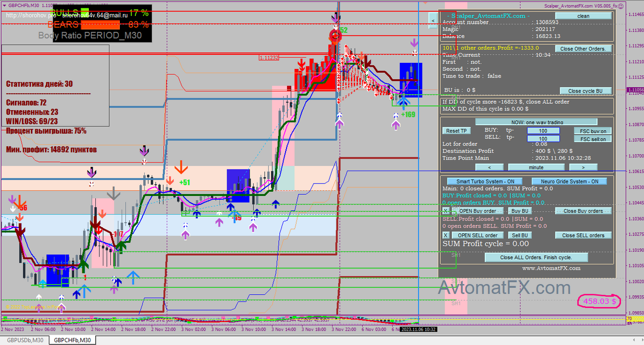Click the large AvtomatFX.com chart label

(504, 288)
